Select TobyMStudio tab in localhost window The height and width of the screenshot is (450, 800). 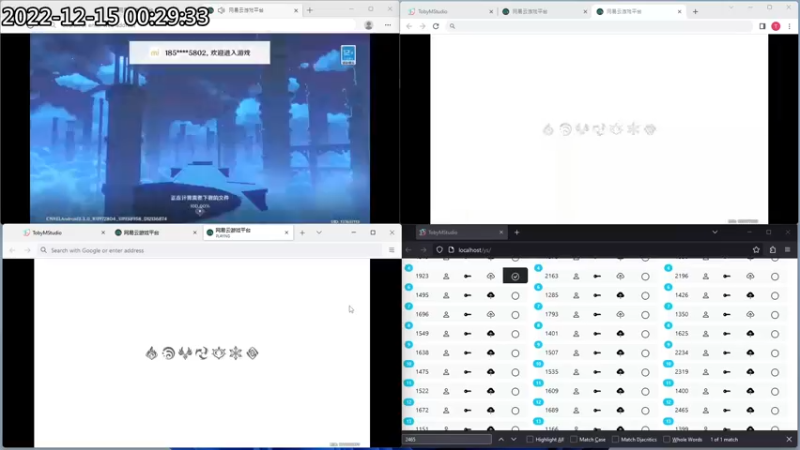coord(461,232)
